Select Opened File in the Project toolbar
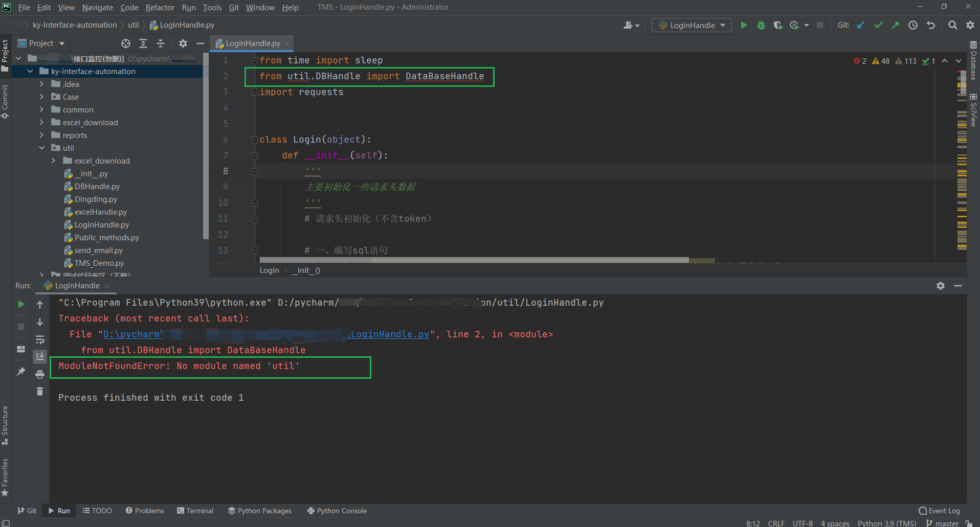Screen dimensions: 980x527 click(x=126, y=43)
